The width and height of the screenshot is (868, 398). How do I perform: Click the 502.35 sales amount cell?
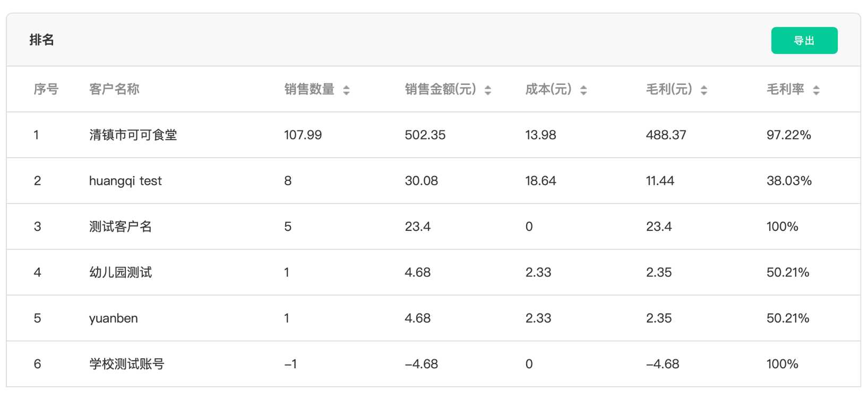(x=425, y=135)
